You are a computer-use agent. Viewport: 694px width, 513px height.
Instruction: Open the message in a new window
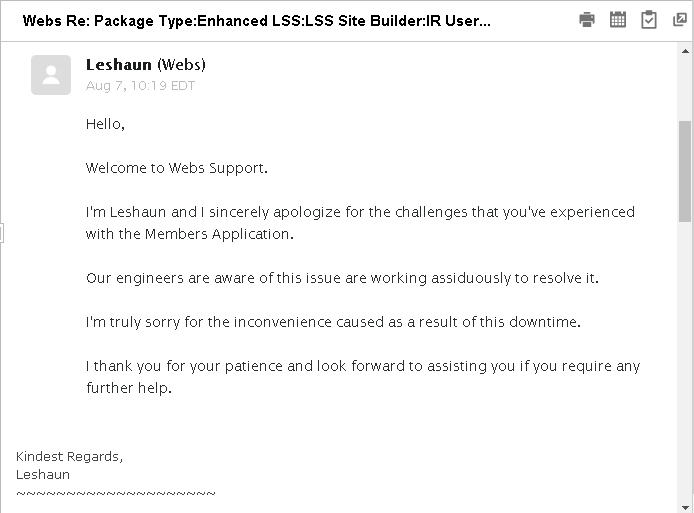point(680,20)
